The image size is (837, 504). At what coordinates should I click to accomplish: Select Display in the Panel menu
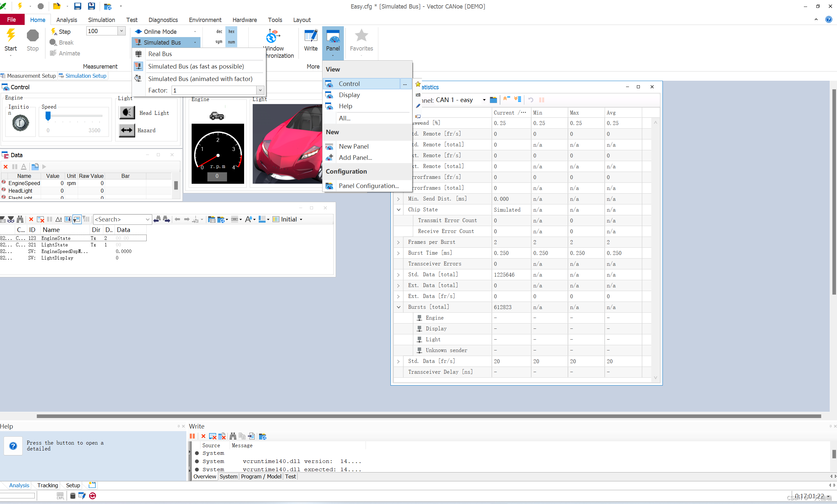click(367, 95)
